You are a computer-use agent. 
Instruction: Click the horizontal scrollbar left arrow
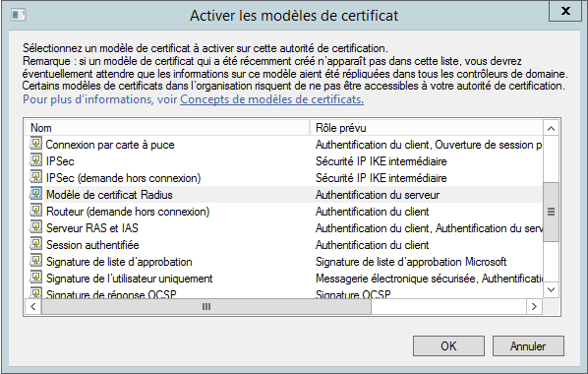[x=33, y=307]
